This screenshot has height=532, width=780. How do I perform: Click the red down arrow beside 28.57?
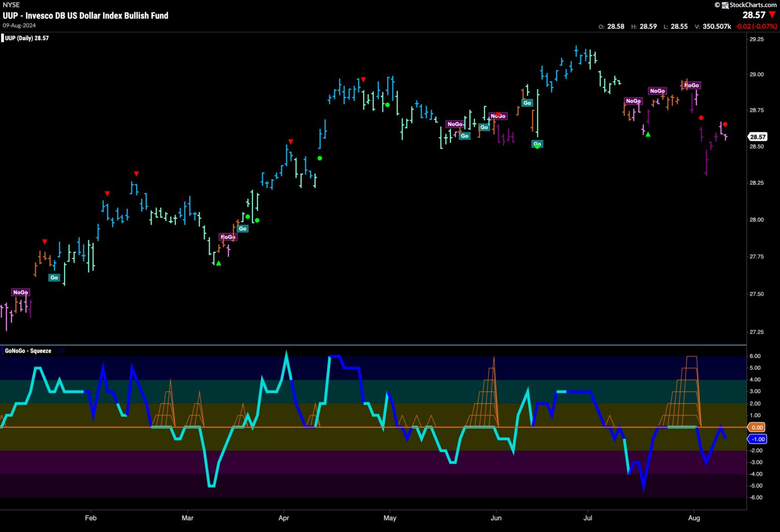point(772,15)
